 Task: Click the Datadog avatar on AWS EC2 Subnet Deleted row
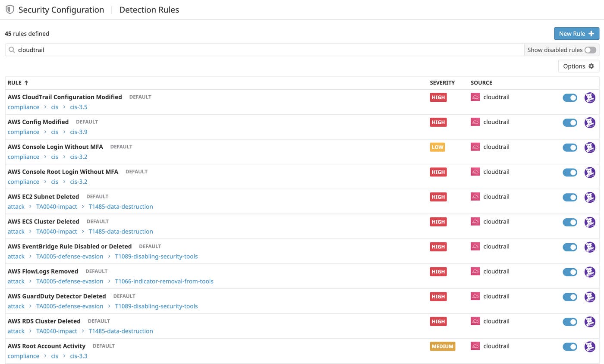[589, 197]
